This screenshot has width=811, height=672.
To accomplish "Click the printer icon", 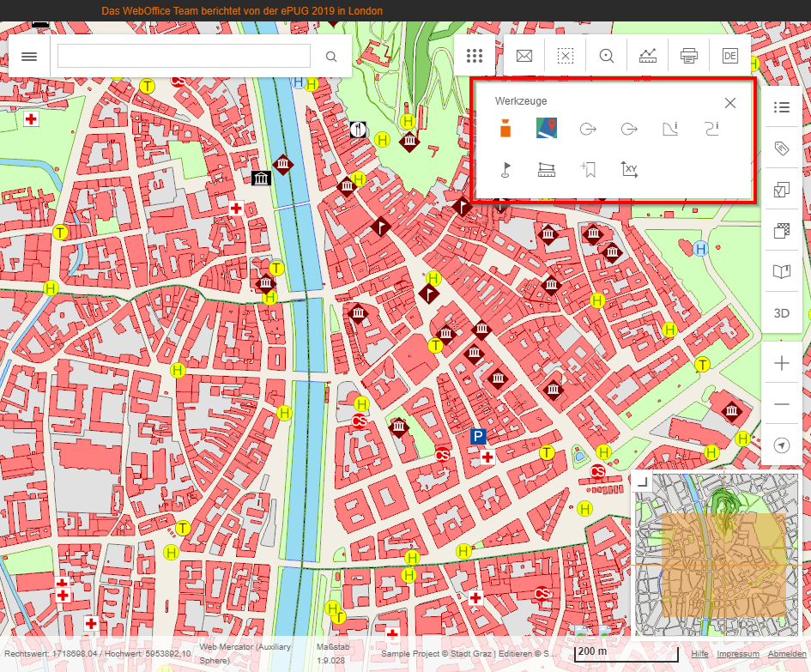I will [689, 57].
